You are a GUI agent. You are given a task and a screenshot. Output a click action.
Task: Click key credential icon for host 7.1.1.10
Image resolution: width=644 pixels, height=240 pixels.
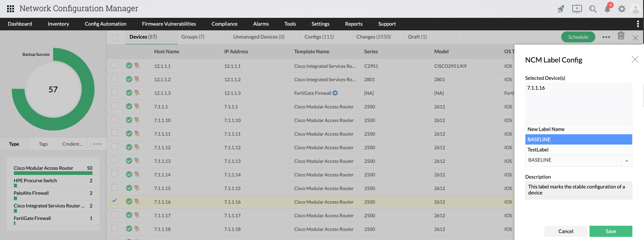pos(137,120)
